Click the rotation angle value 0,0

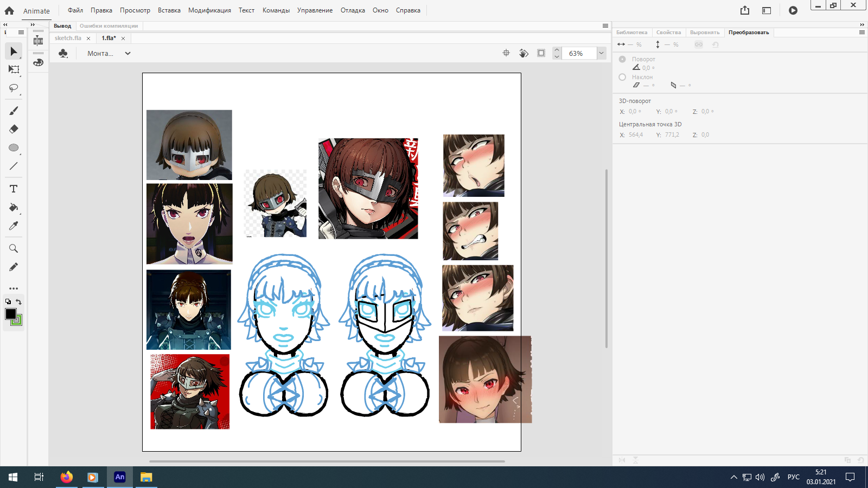(x=646, y=68)
